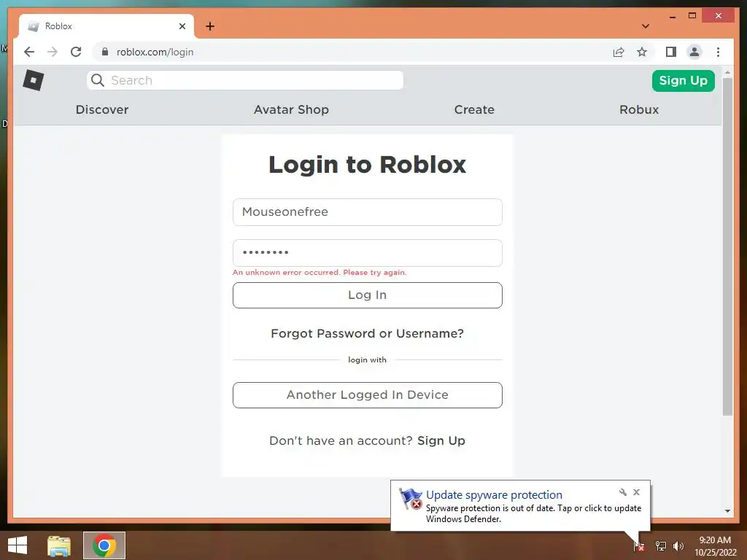Go back using the browser back arrow
The width and height of the screenshot is (747, 560).
pos(29,52)
